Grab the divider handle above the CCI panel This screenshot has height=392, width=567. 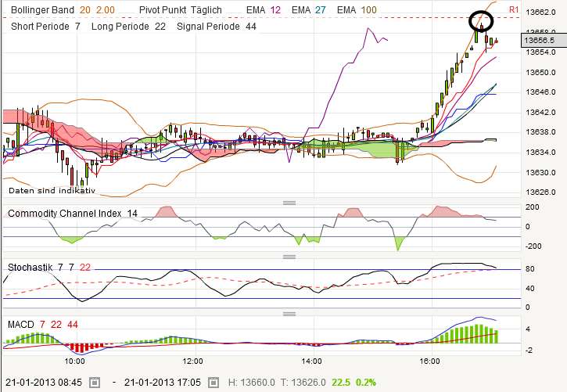289,203
